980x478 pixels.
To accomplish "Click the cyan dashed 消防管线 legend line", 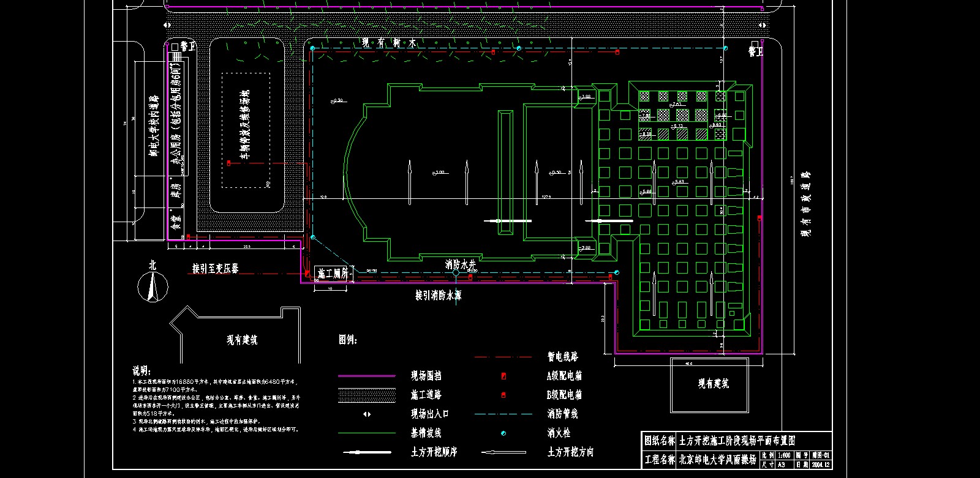I will (x=503, y=414).
